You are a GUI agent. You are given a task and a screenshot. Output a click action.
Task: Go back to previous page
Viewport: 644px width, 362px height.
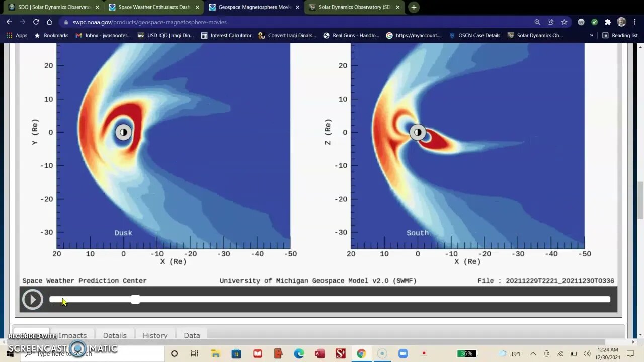(9, 22)
